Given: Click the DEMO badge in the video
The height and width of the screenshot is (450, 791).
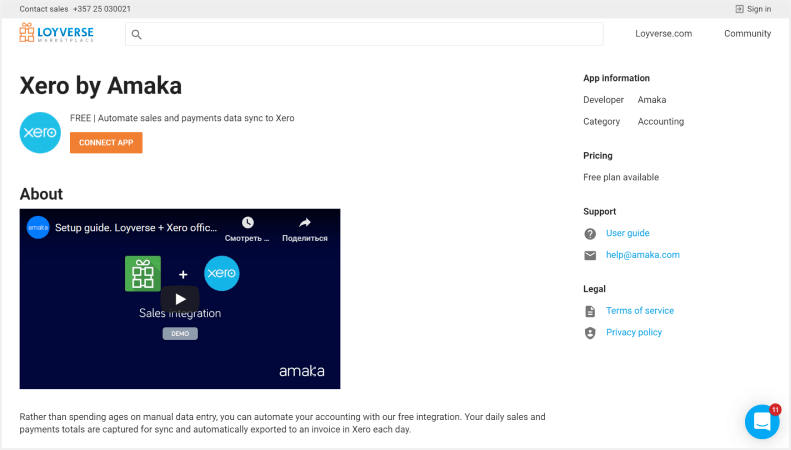Looking at the screenshot, I should [180, 333].
